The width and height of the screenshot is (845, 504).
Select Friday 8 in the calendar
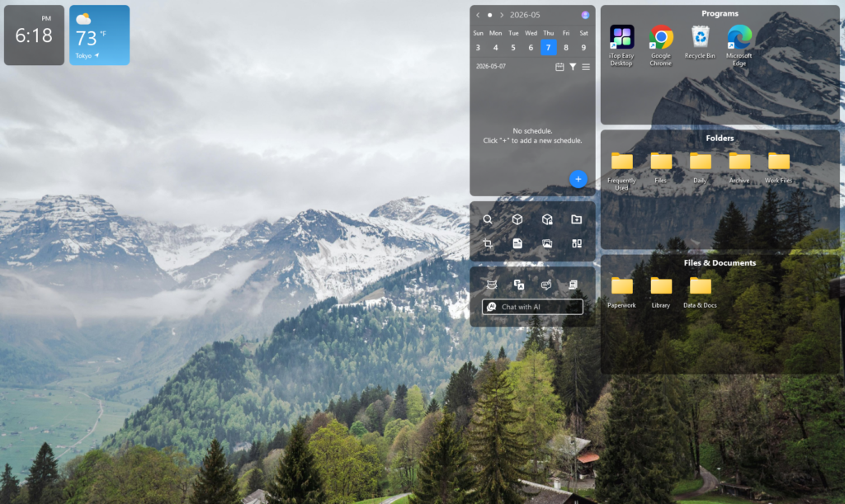click(566, 47)
